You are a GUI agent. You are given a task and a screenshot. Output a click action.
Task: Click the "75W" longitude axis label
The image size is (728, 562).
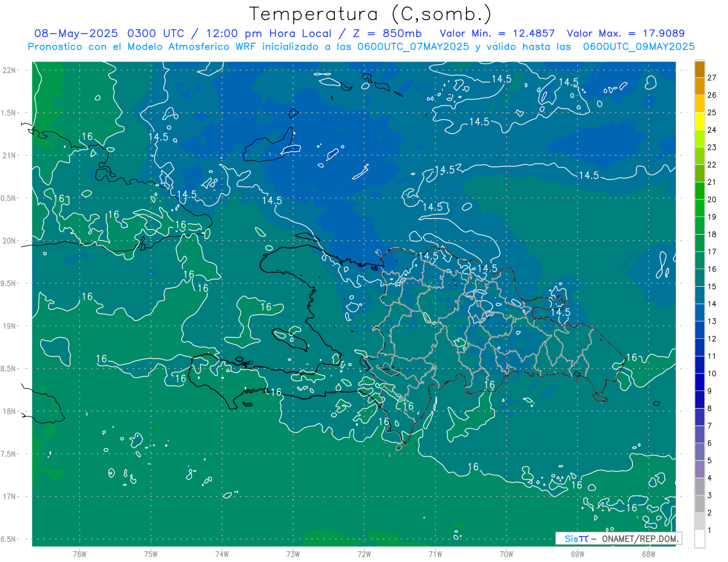click(150, 554)
